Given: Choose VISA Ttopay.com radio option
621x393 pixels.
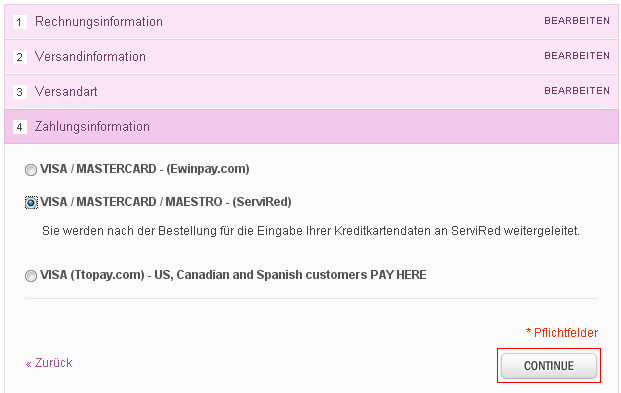Looking at the screenshot, I should 31,276.
